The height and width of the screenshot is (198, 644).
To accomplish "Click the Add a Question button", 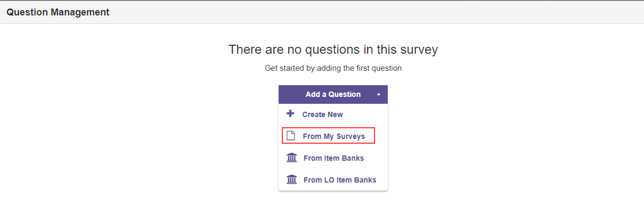I will pos(333,94).
